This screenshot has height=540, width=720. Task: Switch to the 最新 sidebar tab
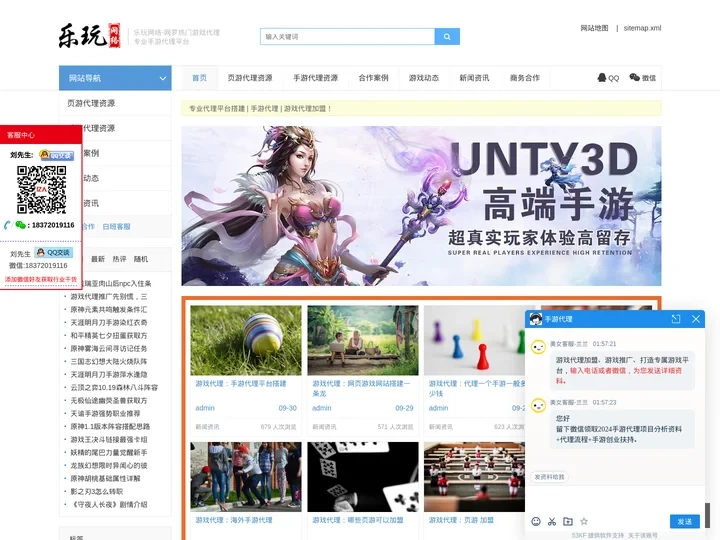coord(98,259)
